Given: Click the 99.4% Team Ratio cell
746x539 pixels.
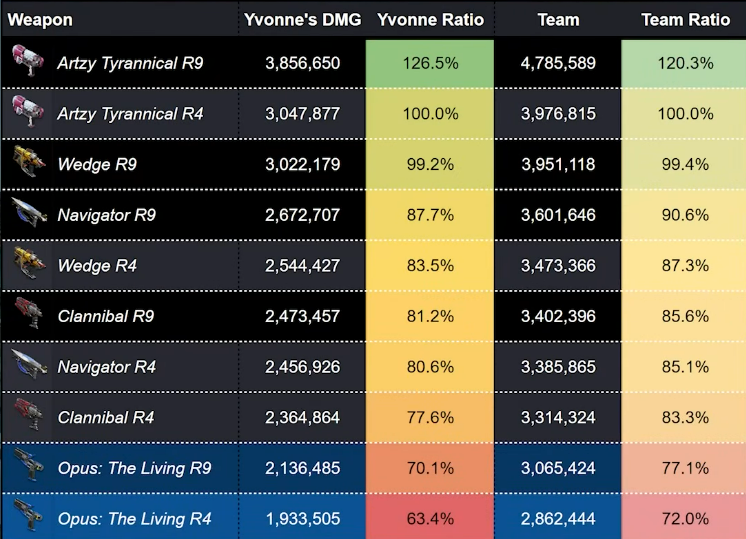Looking at the screenshot, I should click(684, 165).
